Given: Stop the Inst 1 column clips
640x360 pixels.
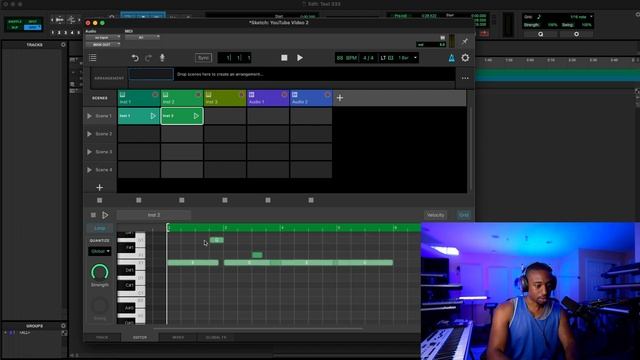Looking at the screenshot, I should pyautogui.click(x=139, y=200).
